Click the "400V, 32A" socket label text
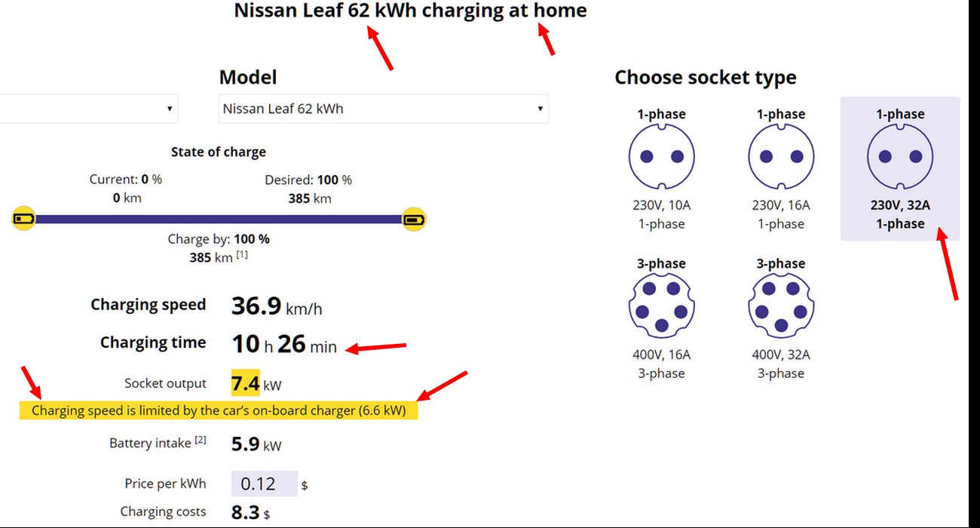The height and width of the screenshot is (528, 980). (x=781, y=355)
